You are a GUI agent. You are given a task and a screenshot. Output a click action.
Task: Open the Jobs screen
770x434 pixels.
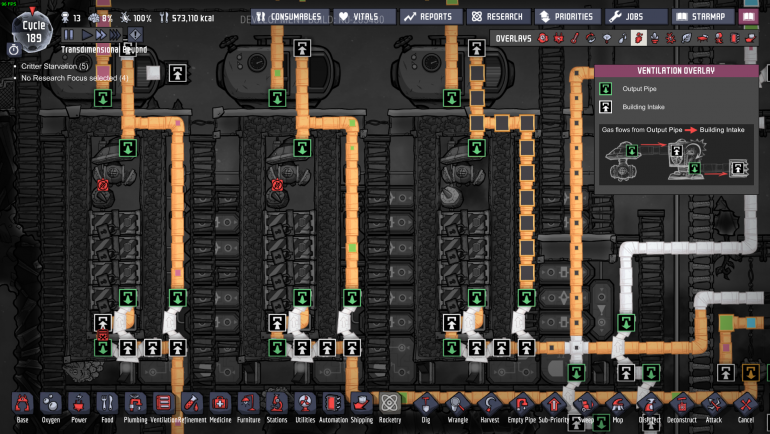[x=636, y=17]
